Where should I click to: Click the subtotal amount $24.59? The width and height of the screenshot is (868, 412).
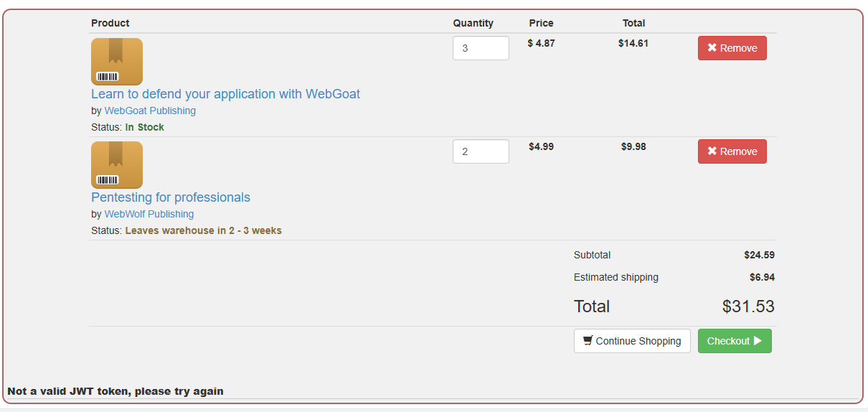click(760, 255)
